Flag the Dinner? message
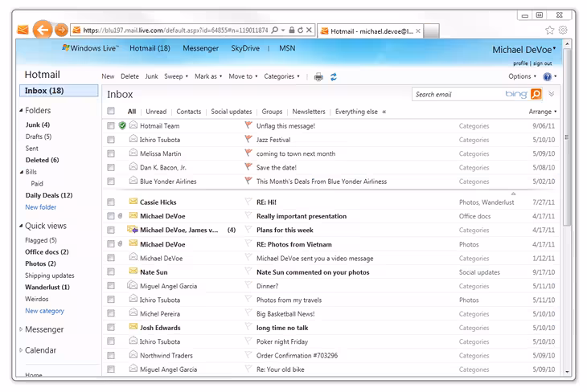 tap(248, 285)
